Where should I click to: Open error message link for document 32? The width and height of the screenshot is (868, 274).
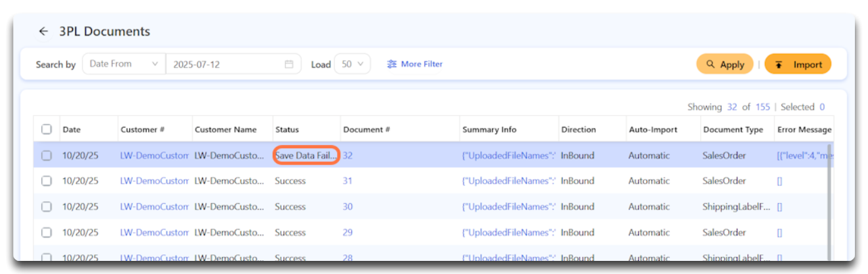(x=803, y=155)
